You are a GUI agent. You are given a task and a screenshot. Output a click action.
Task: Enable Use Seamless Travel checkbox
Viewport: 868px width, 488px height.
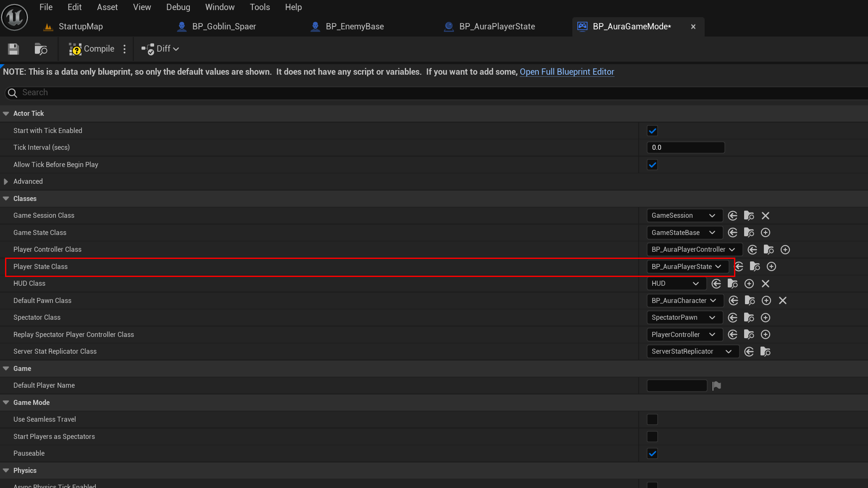[652, 420]
